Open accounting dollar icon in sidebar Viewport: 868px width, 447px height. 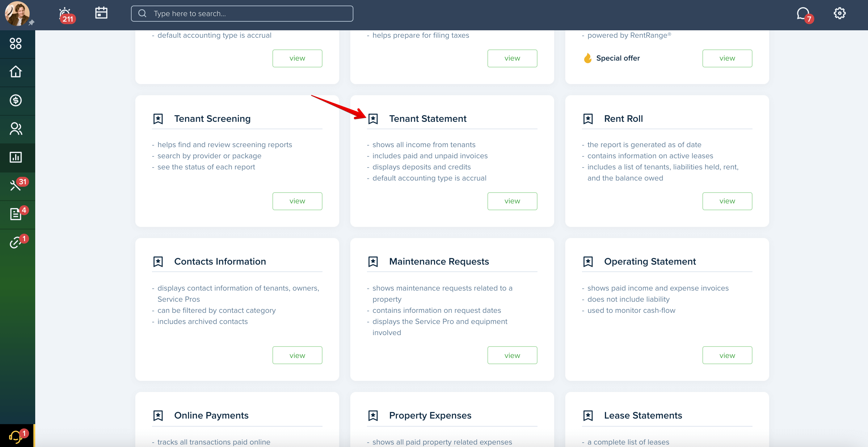coord(16,100)
